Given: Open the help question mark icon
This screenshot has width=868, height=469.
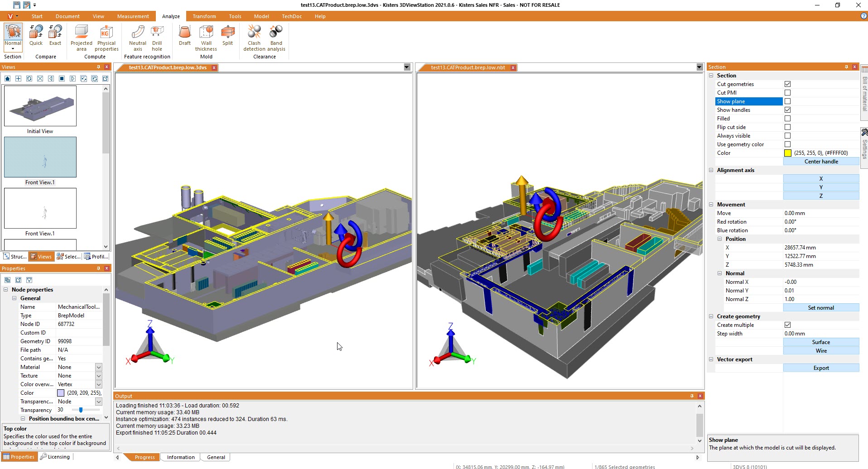Looking at the screenshot, I should (x=863, y=16).
